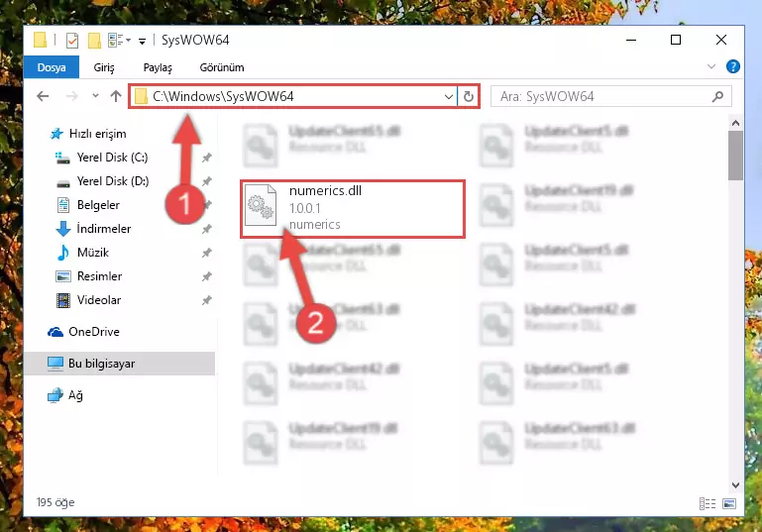Click the Ağ network icon
Image resolution: width=762 pixels, height=532 pixels.
pyautogui.click(x=55, y=395)
